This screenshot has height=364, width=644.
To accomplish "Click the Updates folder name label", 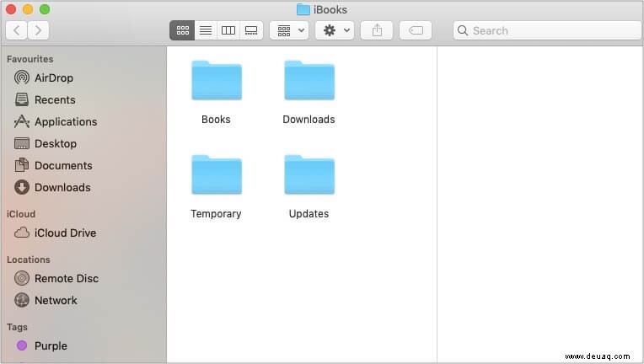I will [309, 214].
